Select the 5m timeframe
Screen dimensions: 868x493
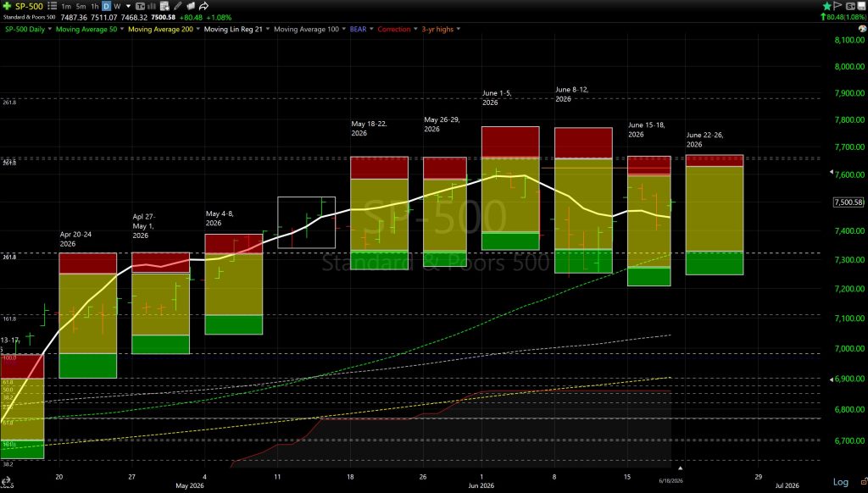(81, 6)
